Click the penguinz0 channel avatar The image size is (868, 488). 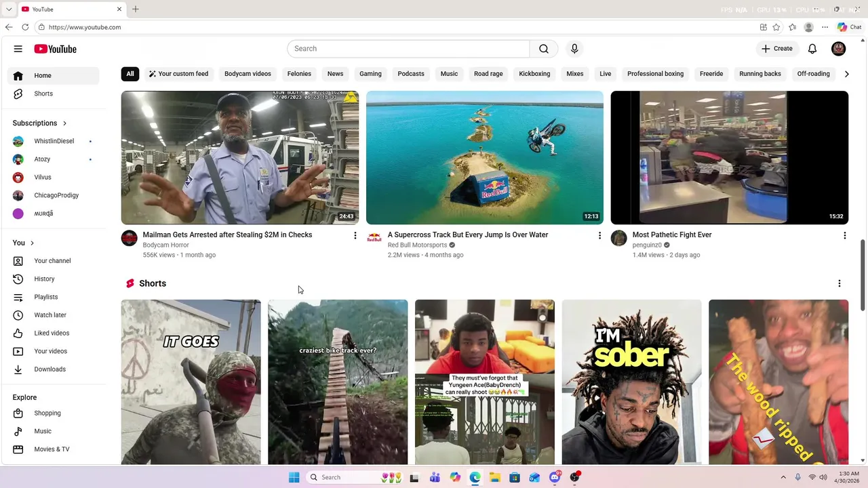point(619,238)
